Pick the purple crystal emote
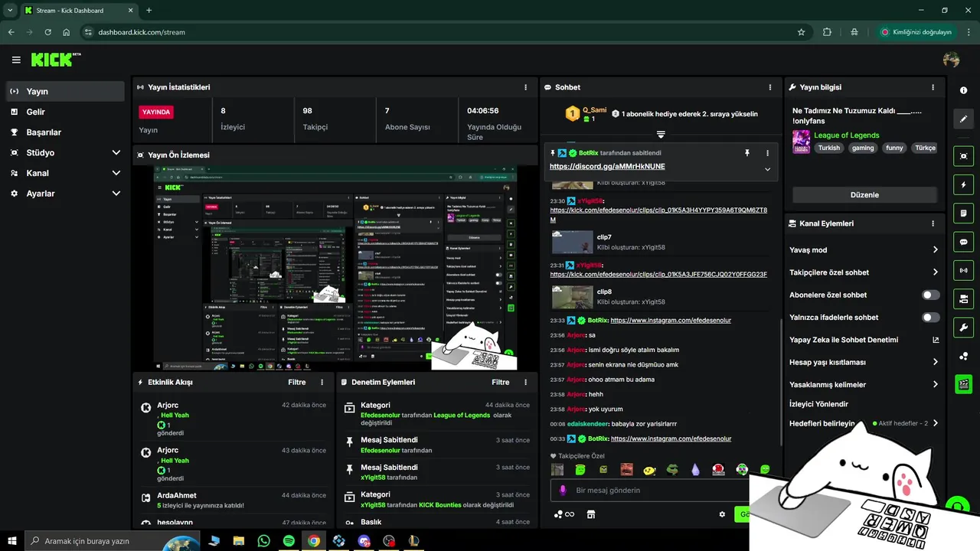Screen dimensions: 980x551 695,469
